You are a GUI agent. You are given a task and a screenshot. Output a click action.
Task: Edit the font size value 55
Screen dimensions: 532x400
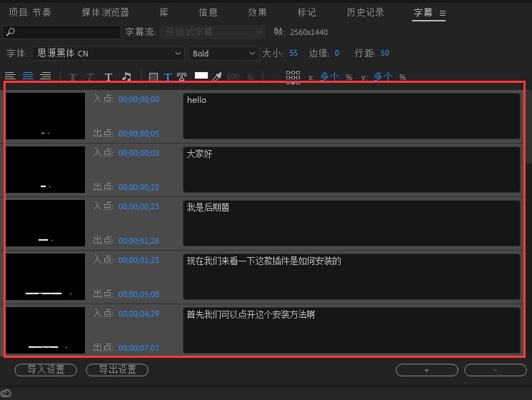click(x=293, y=54)
